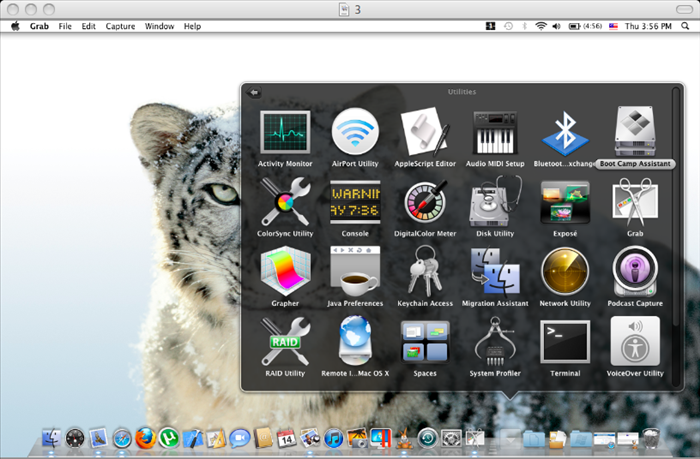Open uTorrent from the Dock
Screen dimensions: 700x459
coord(169,438)
